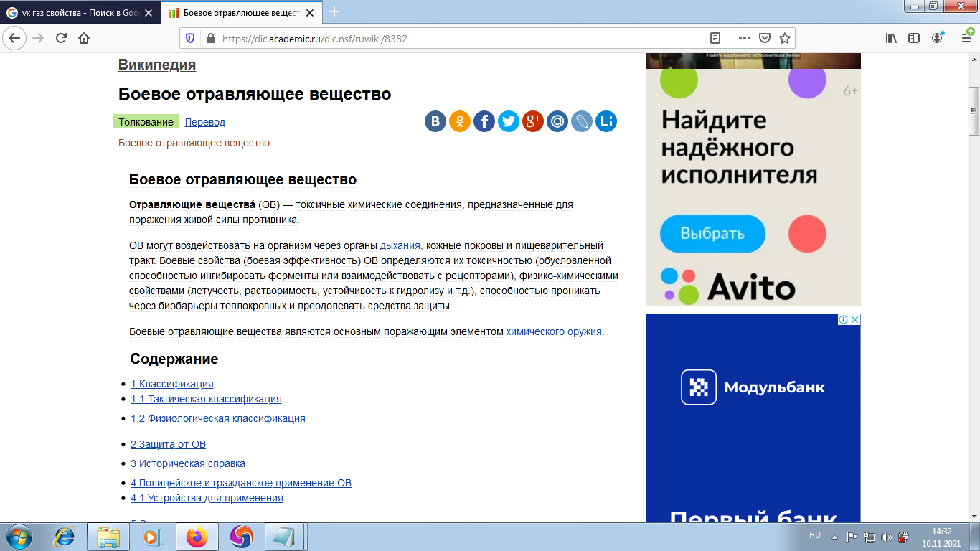Click the Firefox Account icon

tap(937, 38)
